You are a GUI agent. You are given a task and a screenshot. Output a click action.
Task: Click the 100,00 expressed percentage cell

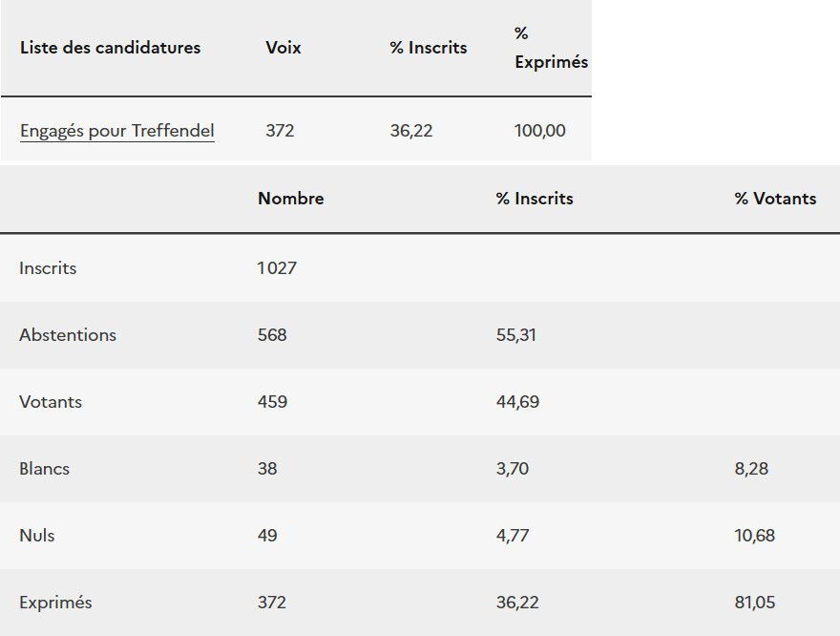pos(539,131)
